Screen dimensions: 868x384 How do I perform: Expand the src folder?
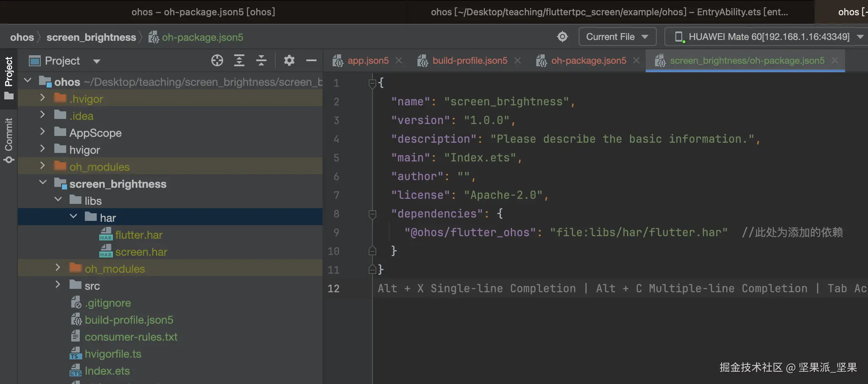point(58,285)
